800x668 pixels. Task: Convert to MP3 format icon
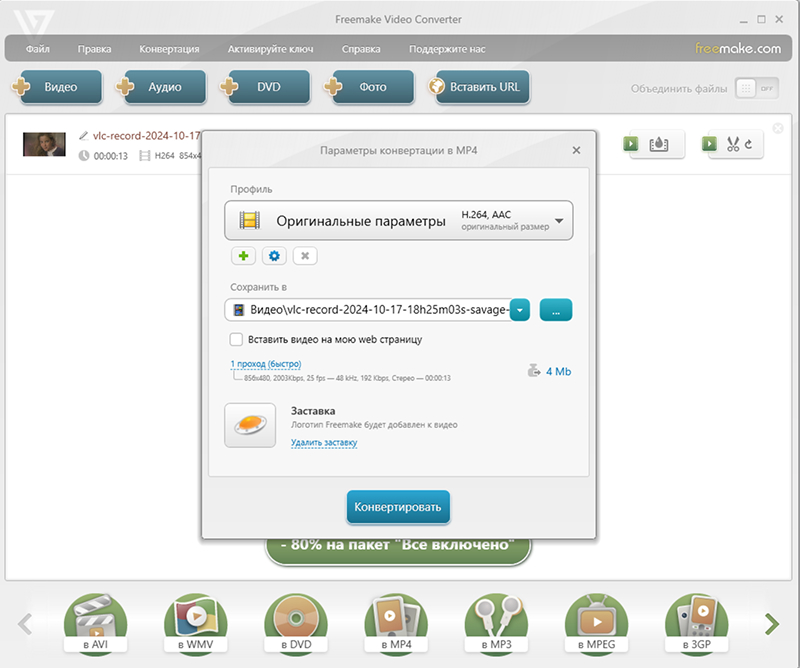[496, 623]
